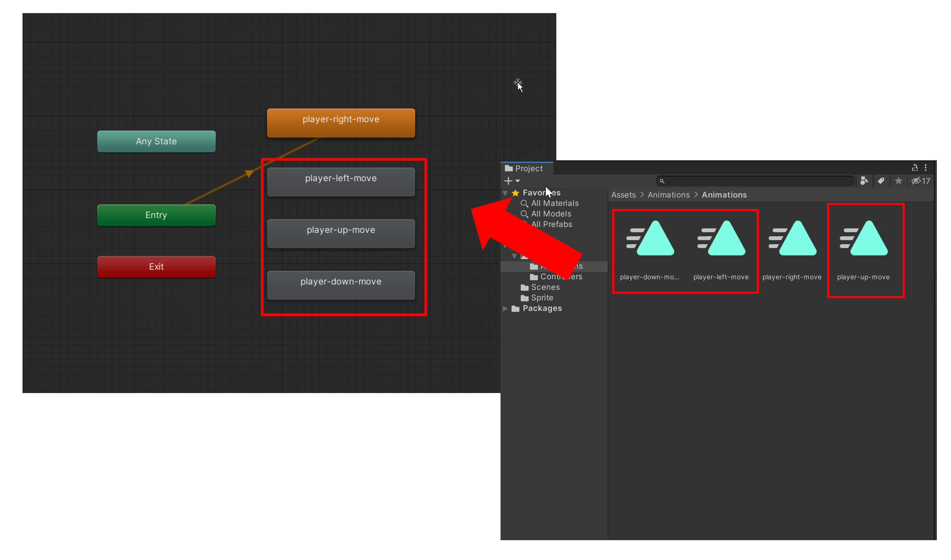Viewport: 951px width, 560px height.
Task: Select the player-up-move animation clip icon
Action: click(x=863, y=239)
